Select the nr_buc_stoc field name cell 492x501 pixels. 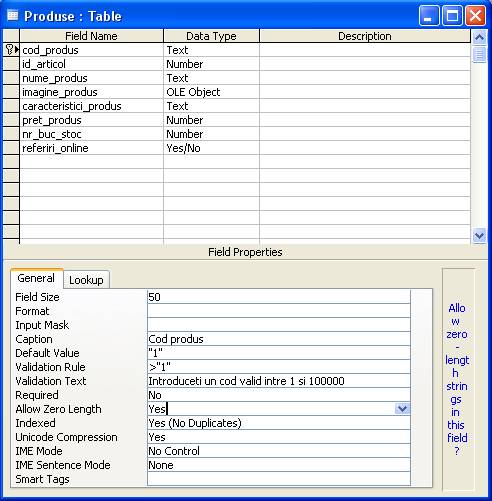click(x=91, y=134)
